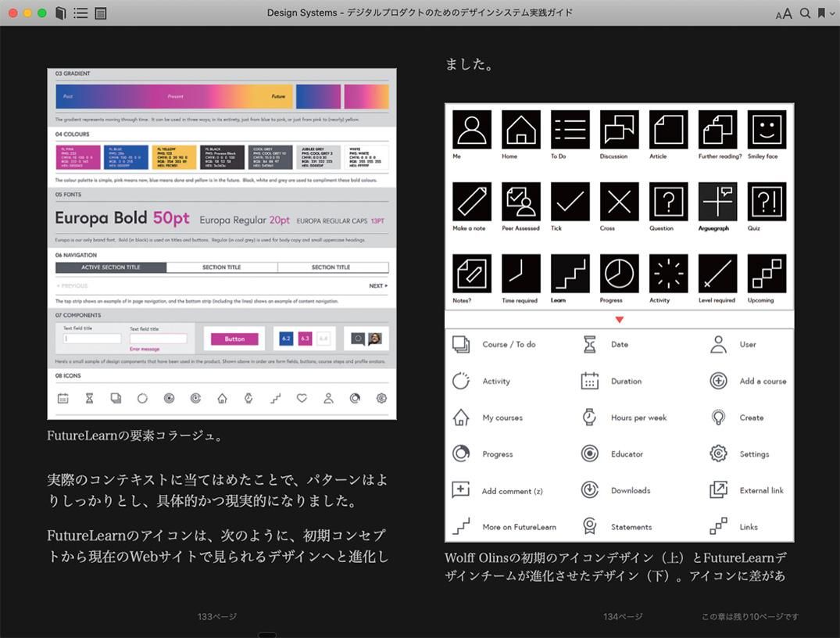Screen dimensions: 840x638
Task: Click the 'Add a course' plus icon
Action: (x=718, y=381)
